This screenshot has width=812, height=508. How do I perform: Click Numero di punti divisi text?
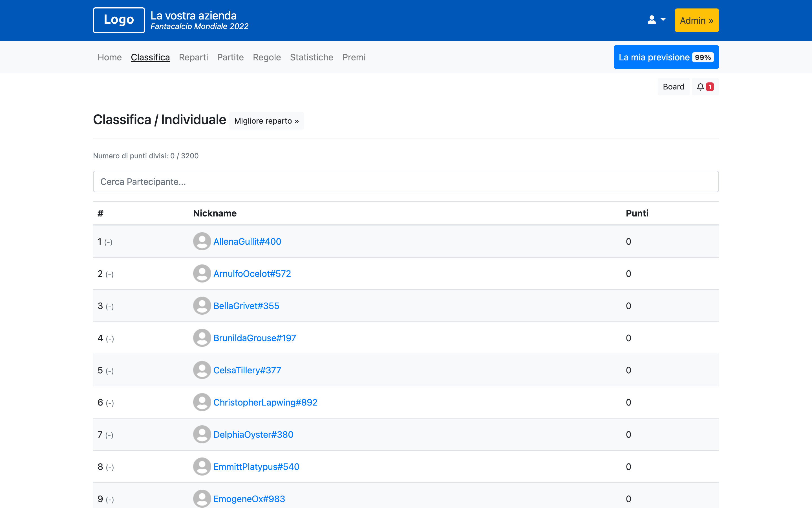(145, 156)
